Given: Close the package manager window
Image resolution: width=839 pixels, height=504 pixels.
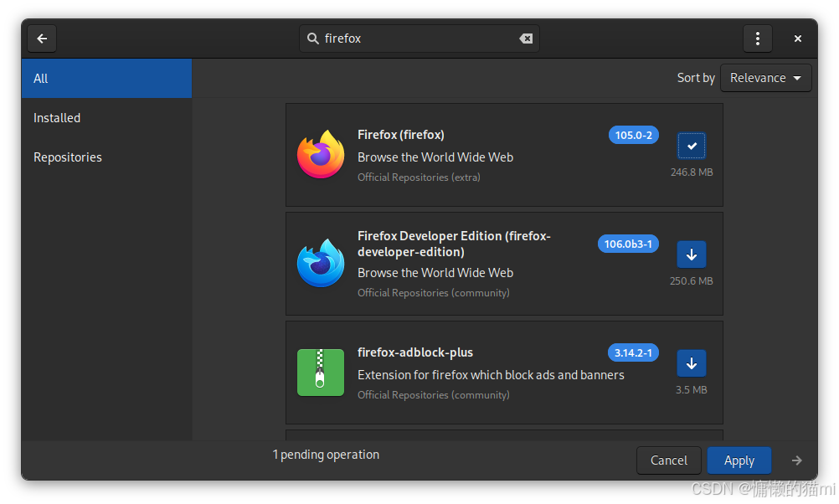Looking at the screenshot, I should (797, 39).
